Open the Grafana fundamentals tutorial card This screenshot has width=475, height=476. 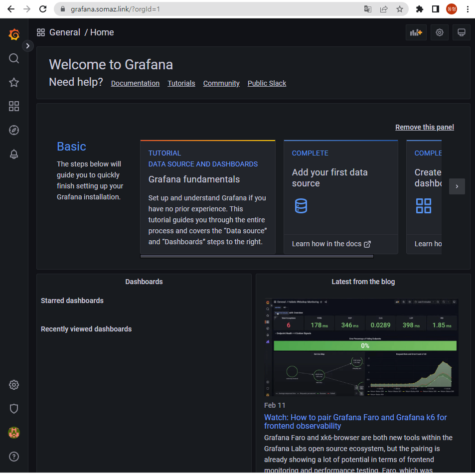[x=208, y=197]
